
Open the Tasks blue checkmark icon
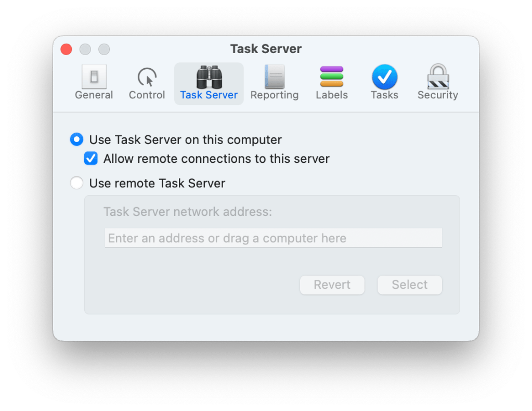(385, 77)
